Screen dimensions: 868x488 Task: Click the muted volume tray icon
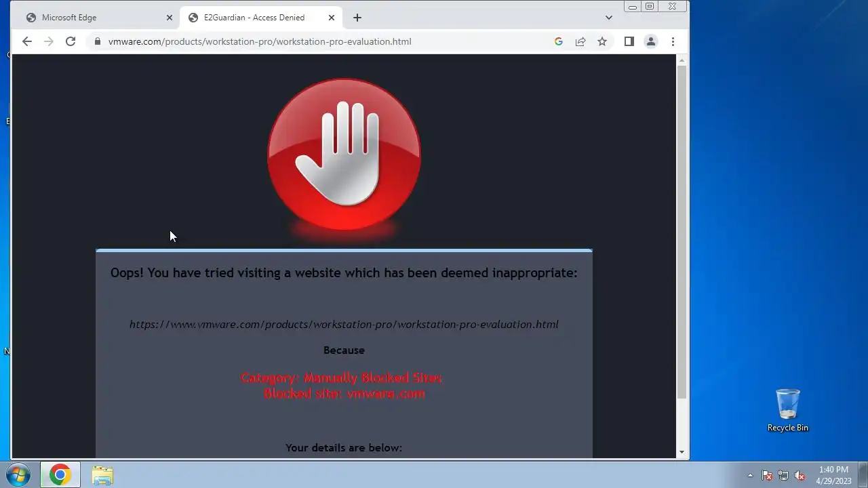(x=800, y=475)
